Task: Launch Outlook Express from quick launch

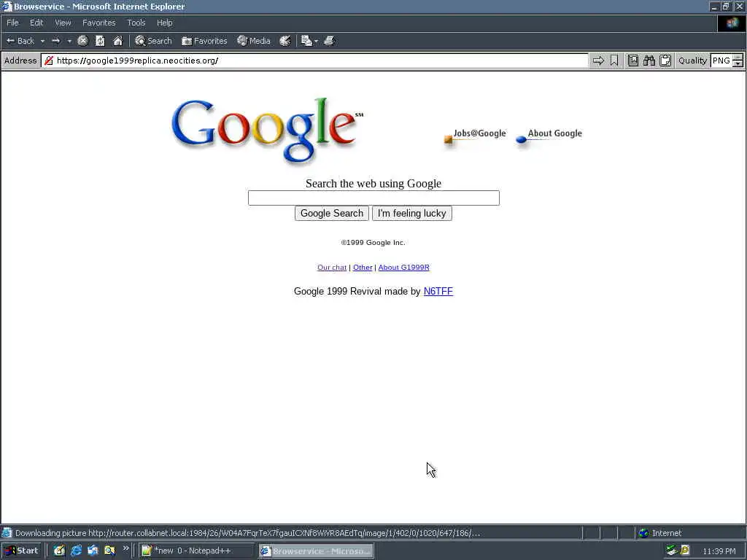Action: coord(93,551)
